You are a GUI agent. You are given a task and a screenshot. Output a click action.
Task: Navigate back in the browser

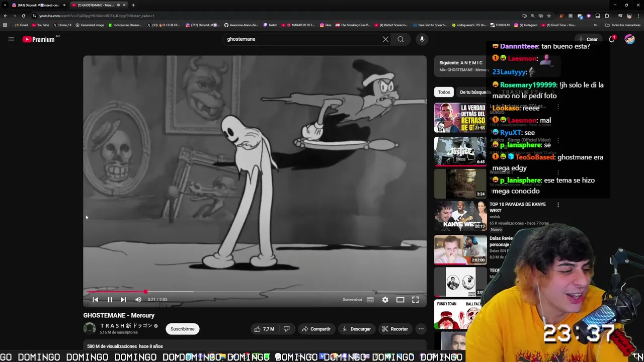click(6, 16)
